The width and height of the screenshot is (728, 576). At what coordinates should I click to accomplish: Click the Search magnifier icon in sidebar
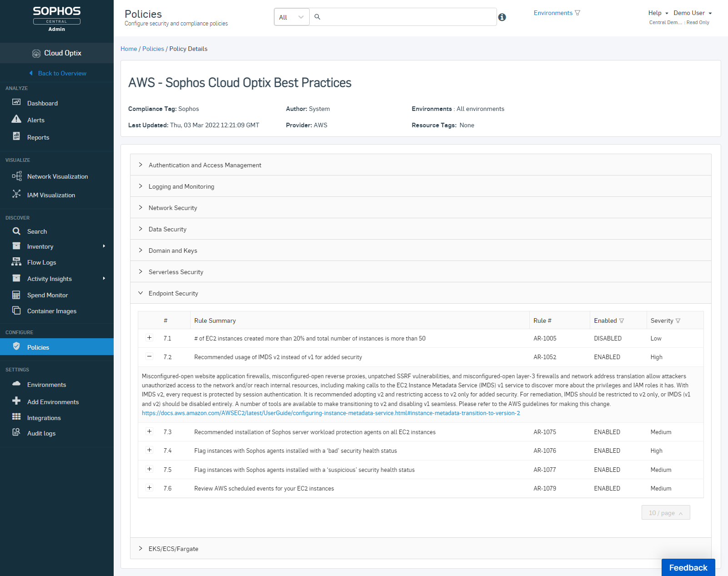pyautogui.click(x=16, y=231)
